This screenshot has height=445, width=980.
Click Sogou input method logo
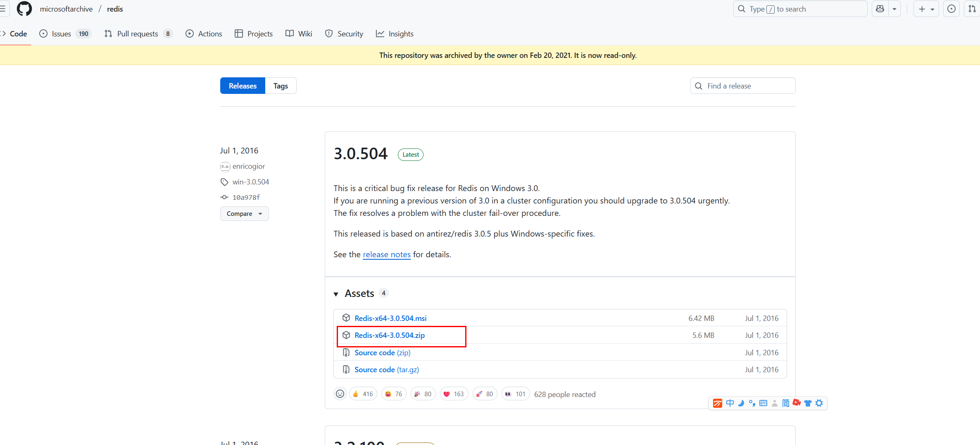pyautogui.click(x=718, y=403)
